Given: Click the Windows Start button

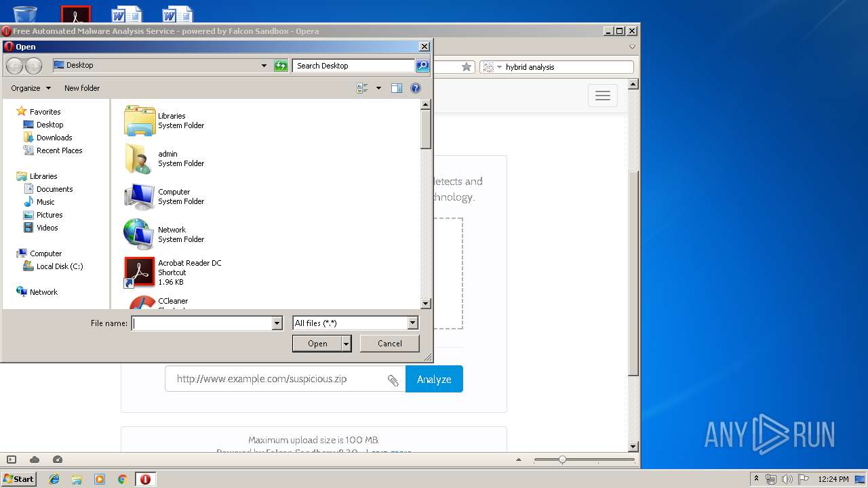Looking at the screenshot, I should click(19, 479).
